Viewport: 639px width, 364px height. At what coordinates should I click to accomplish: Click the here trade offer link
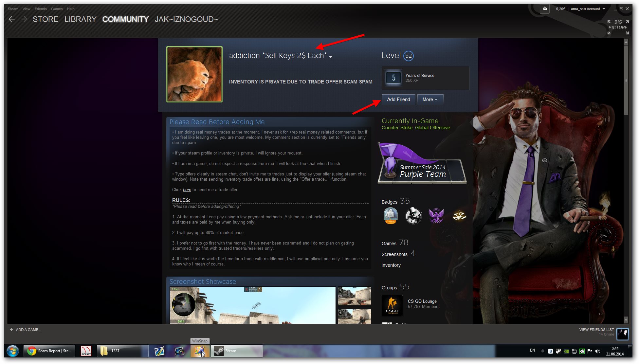coord(187,190)
